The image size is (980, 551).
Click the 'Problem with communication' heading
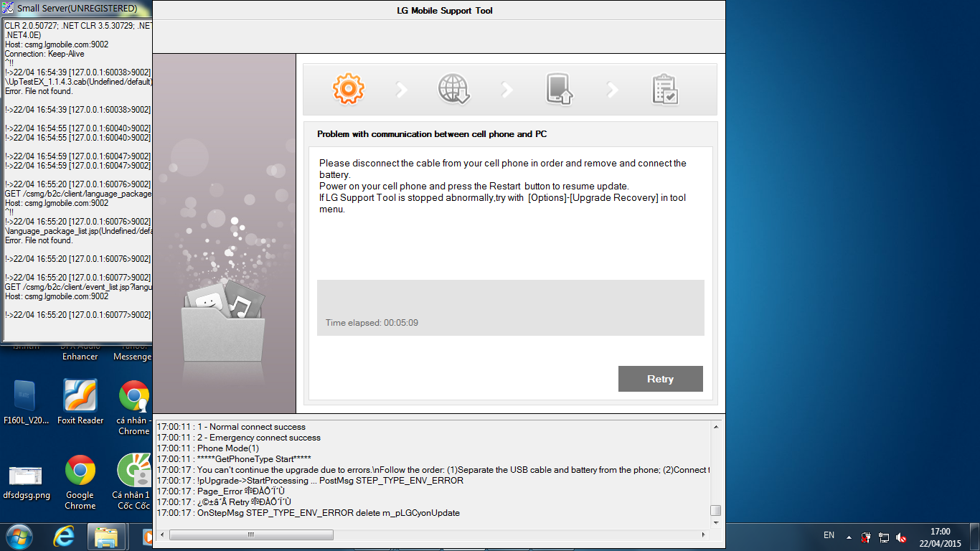pos(432,134)
